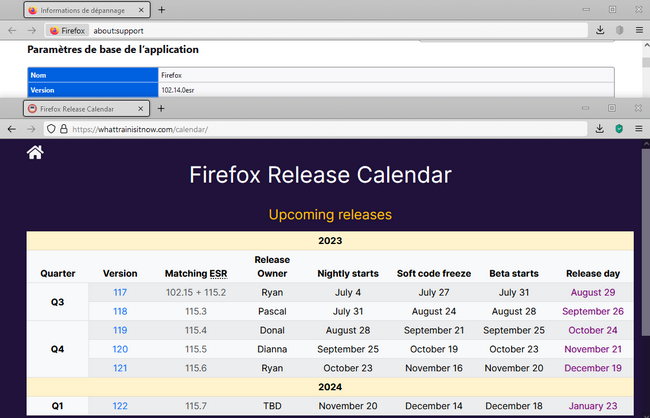Click the Nom row header in about:support
The height and width of the screenshot is (418, 650).
tap(93, 75)
